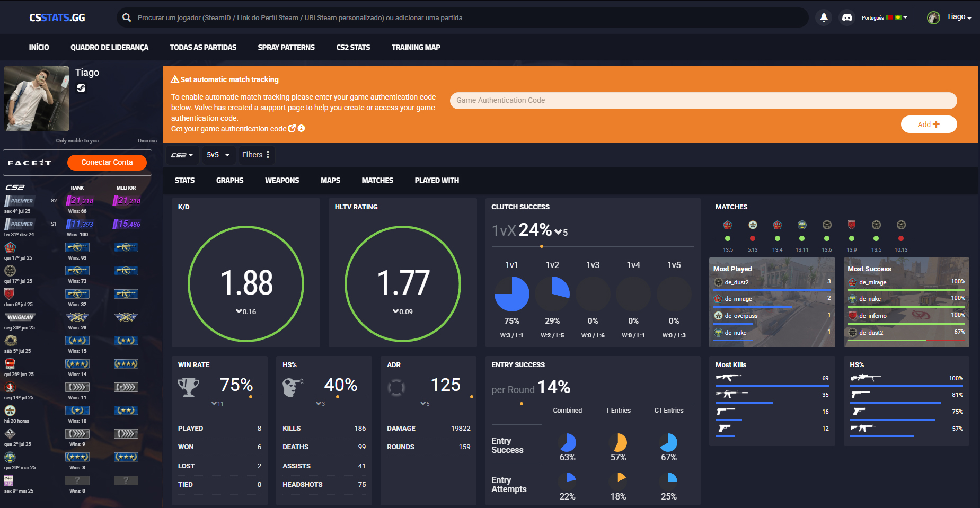Expand the Tiago account menu

click(959, 17)
